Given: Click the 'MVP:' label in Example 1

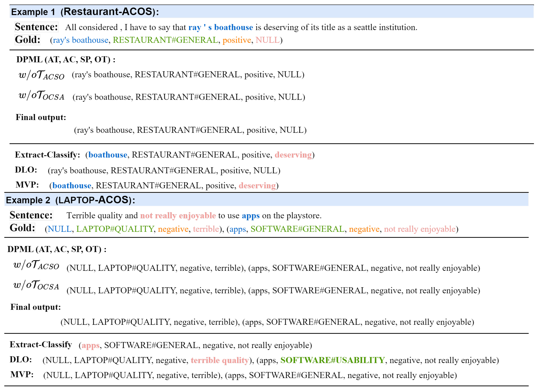Looking at the screenshot, I should tap(27, 185).
